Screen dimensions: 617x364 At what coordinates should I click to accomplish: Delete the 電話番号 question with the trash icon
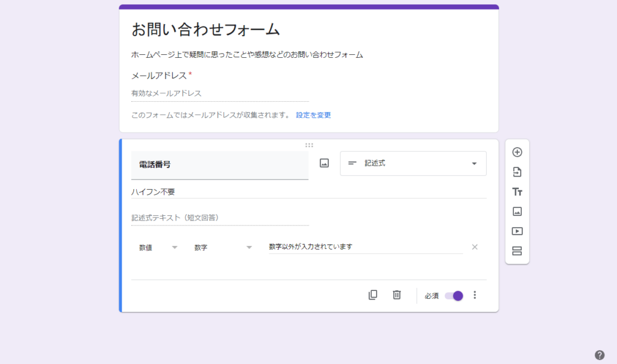click(x=396, y=295)
